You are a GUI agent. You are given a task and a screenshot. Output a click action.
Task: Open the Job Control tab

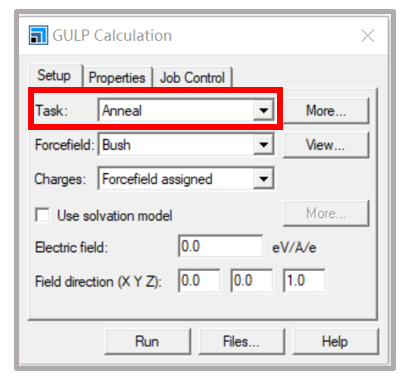pos(192,78)
